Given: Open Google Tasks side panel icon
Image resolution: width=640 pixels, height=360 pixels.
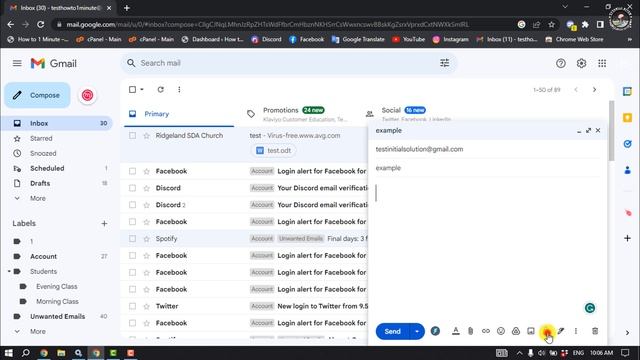Looking at the screenshot, I should pyautogui.click(x=627, y=144).
